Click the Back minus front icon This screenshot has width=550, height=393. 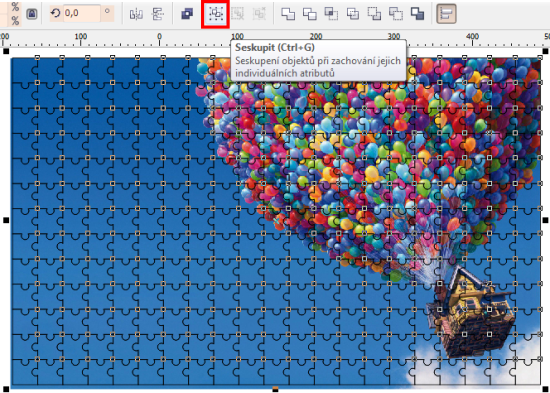pyautogui.click(x=396, y=14)
